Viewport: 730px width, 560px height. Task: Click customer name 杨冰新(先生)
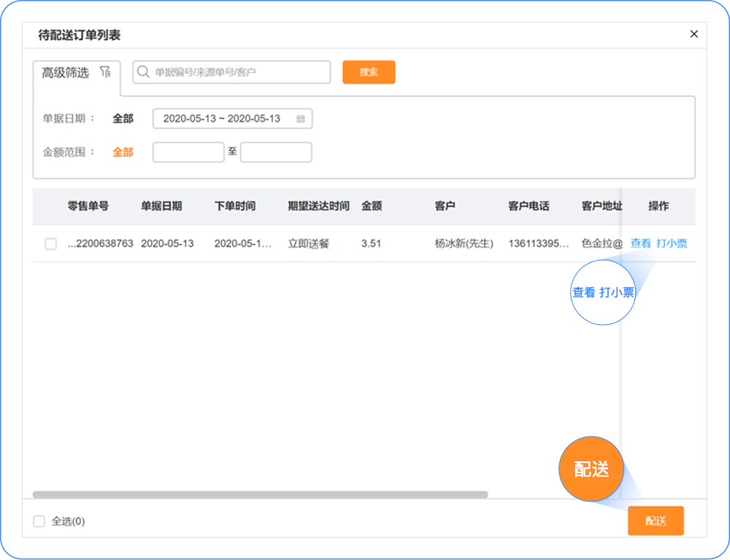click(464, 243)
